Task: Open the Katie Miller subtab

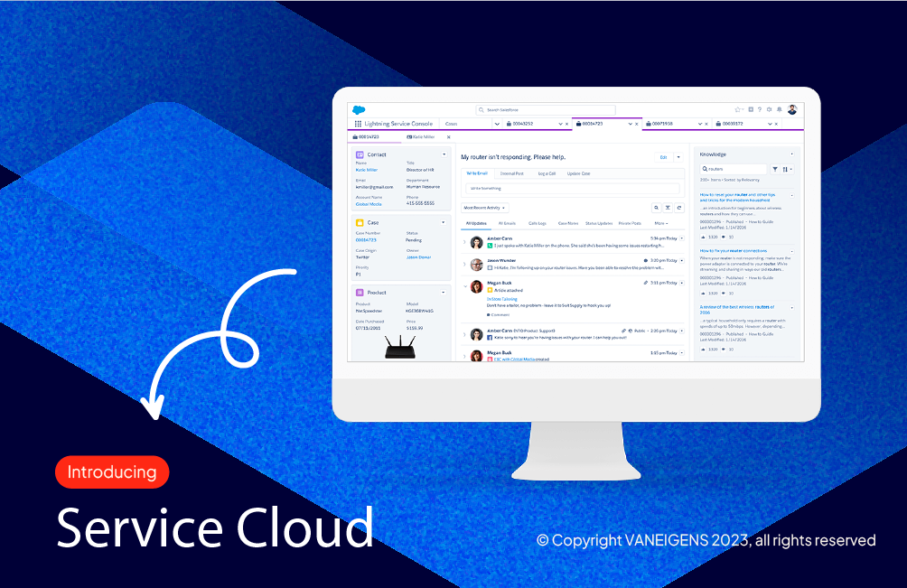Action: pos(421,137)
